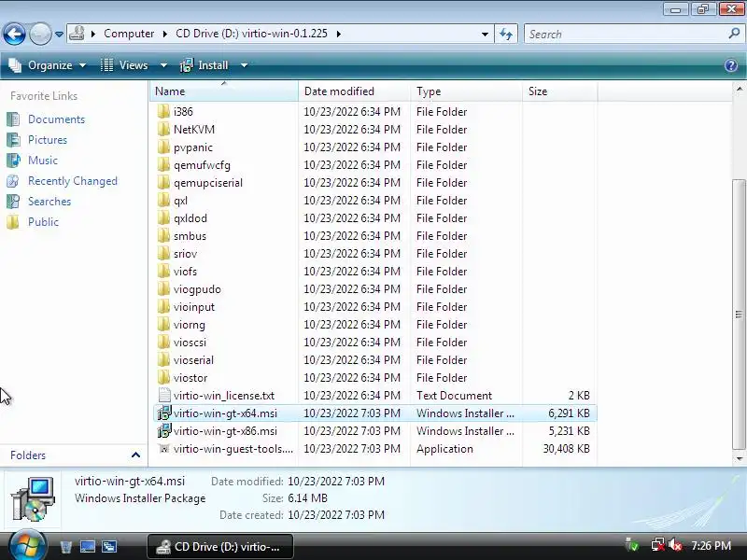Screen dimensions: 747x560
Task: Select the vioserial folder name
Action: (193, 360)
